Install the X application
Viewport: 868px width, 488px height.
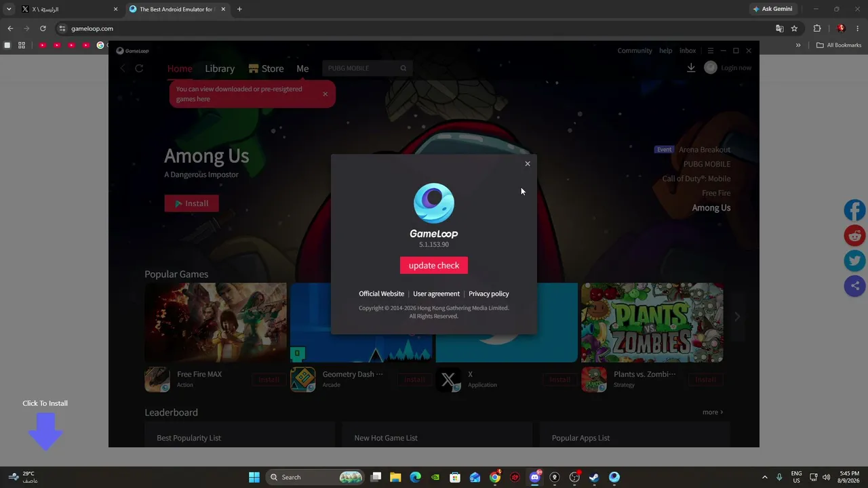point(559,380)
